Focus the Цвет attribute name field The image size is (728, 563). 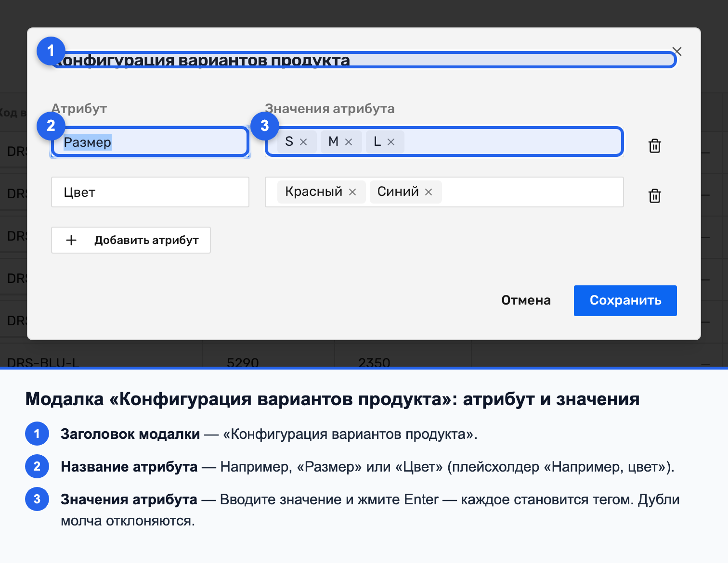tap(150, 192)
